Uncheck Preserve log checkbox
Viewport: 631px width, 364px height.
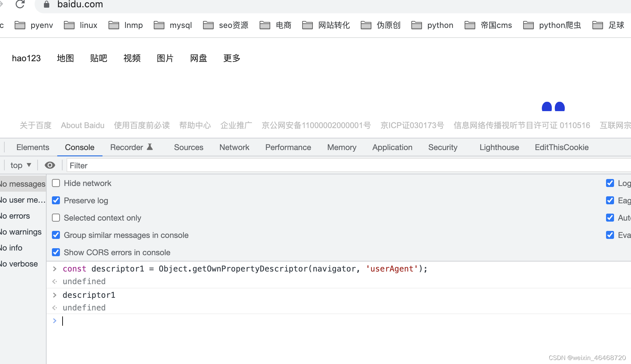point(56,201)
